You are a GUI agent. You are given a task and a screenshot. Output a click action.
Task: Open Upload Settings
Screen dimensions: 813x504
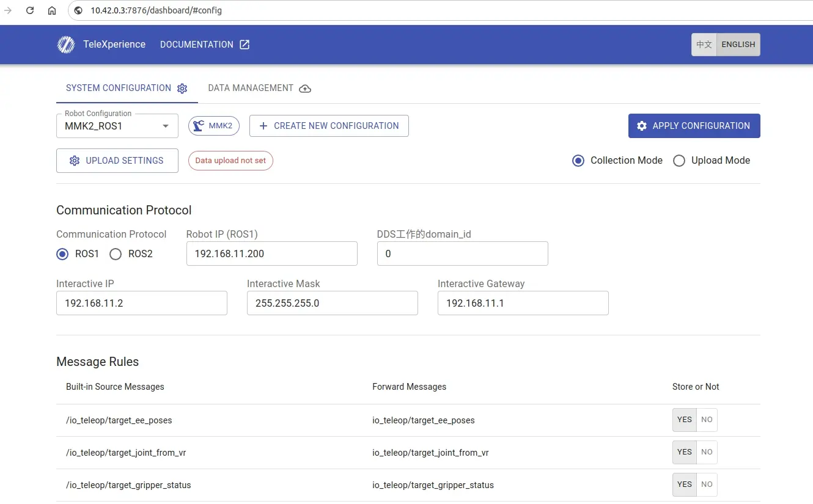tap(117, 161)
